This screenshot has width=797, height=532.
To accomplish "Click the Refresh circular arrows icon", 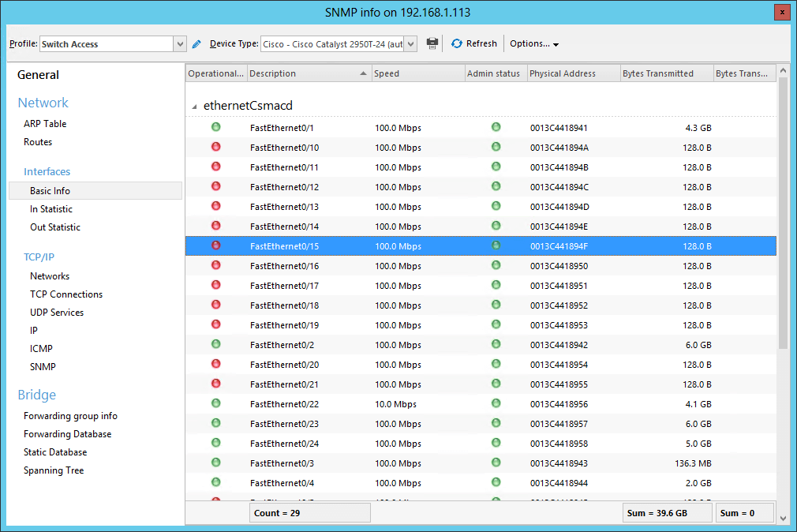I will [x=457, y=43].
